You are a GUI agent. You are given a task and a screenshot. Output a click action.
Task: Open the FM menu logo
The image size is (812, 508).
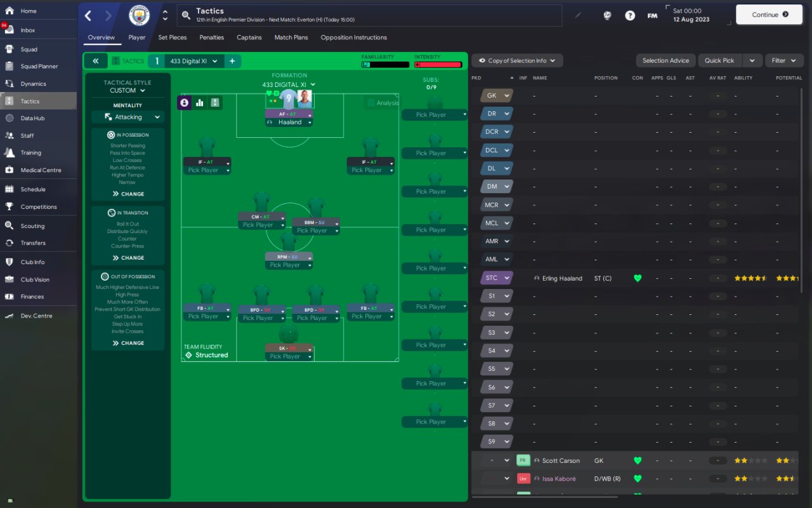tap(652, 15)
